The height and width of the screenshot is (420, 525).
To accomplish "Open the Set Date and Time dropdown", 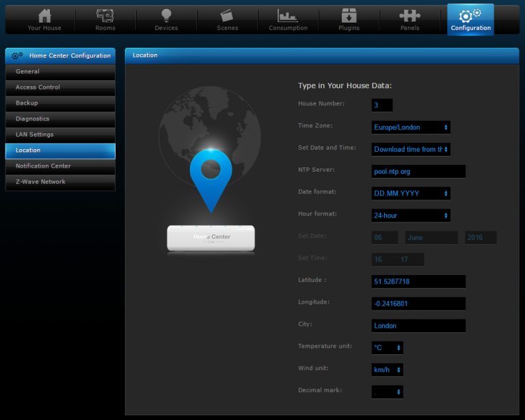I will click(x=411, y=149).
